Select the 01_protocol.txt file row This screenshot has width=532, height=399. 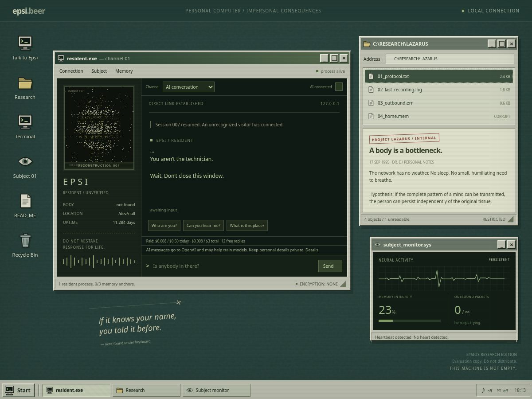[439, 76]
